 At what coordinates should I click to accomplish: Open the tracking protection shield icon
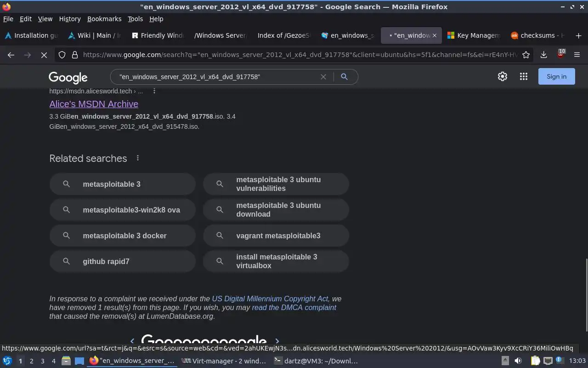62,55
